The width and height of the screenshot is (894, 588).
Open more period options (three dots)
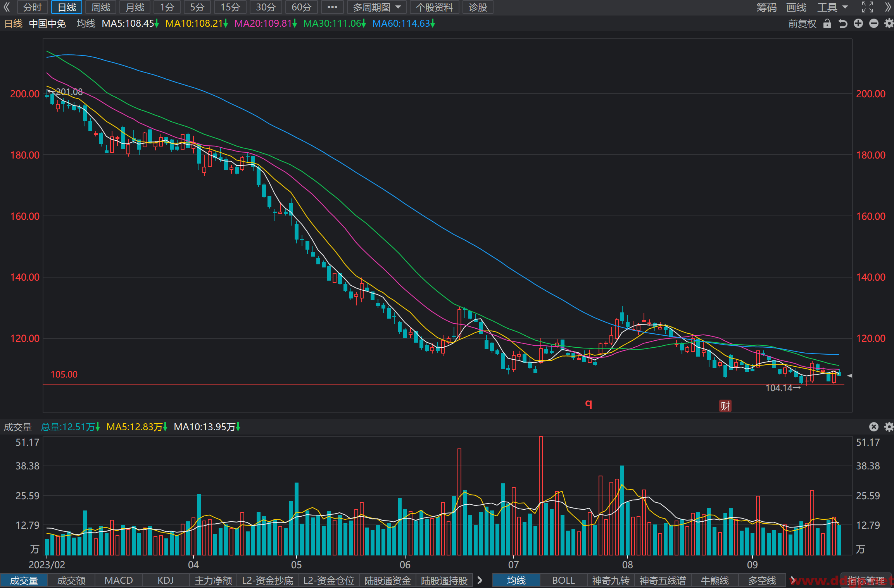[x=332, y=7]
